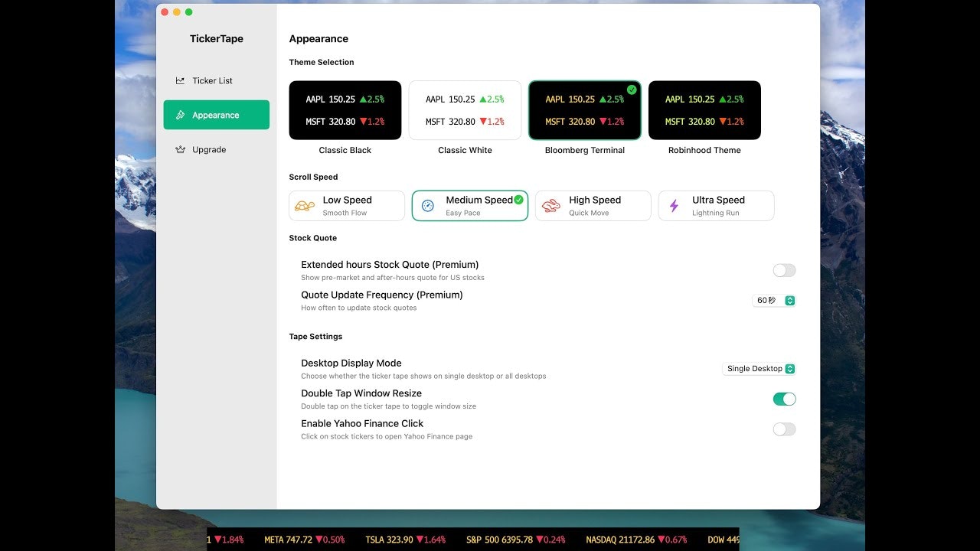Choose the Bloomberg Terminal theme preview
Screen dimensions: 980x551
(585, 110)
